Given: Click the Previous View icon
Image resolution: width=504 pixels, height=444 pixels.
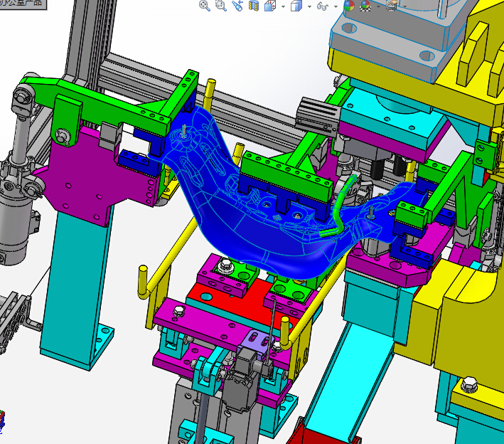Looking at the screenshot, I should (237, 6).
